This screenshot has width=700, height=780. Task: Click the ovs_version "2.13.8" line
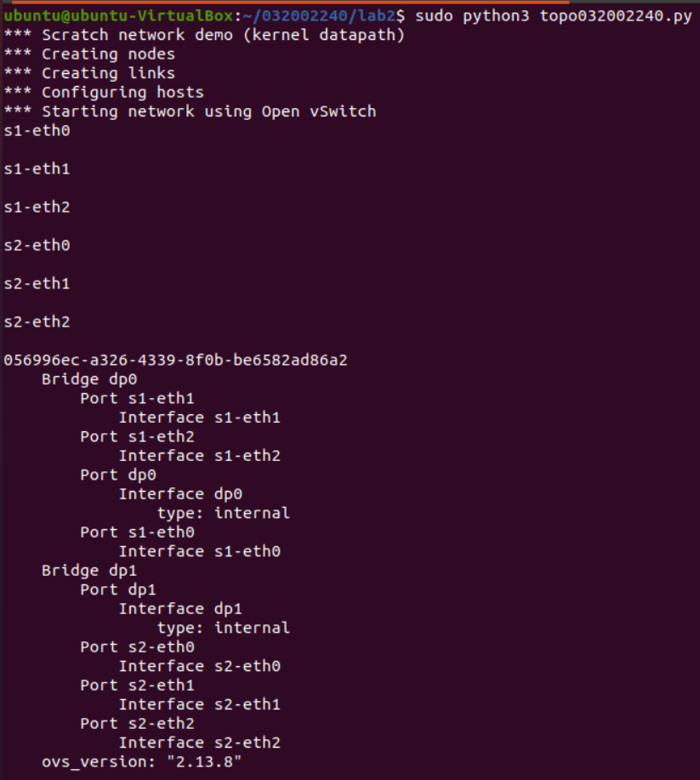[x=142, y=762]
